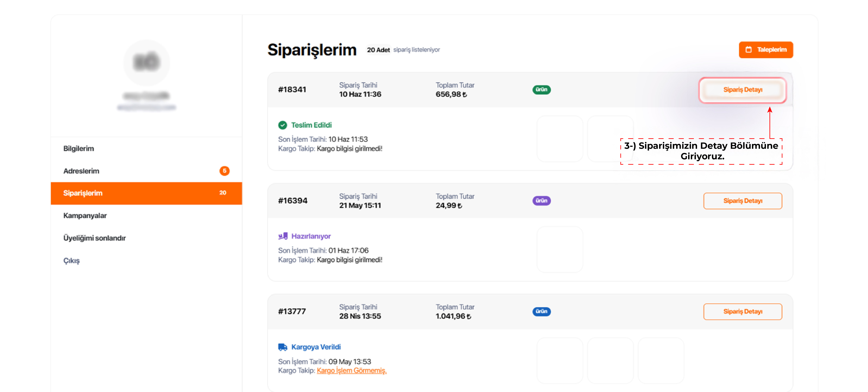
Task: Click order date 21 May 15:11
Action: click(x=360, y=206)
